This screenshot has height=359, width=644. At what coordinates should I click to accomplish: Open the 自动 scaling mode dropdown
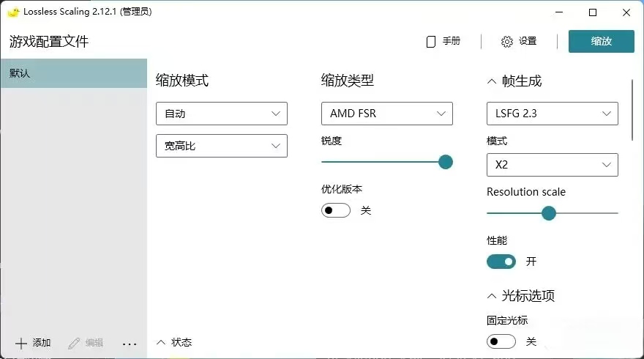[221, 114]
